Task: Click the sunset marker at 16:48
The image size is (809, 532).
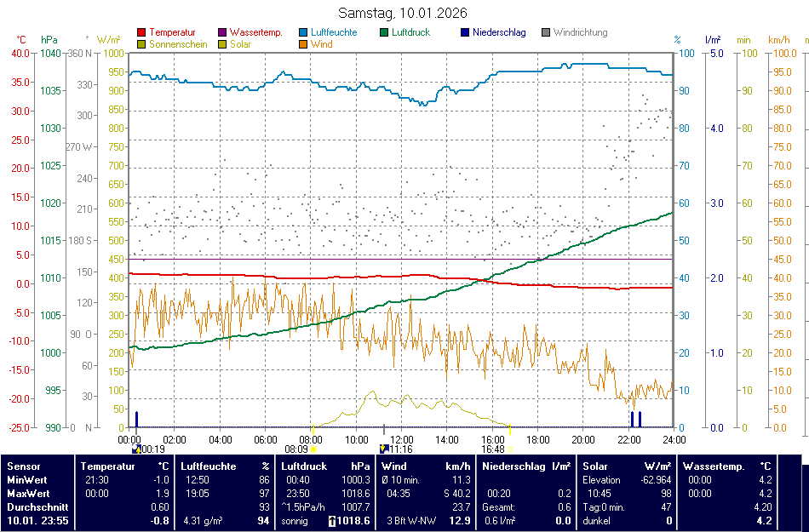Action: [509, 449]
